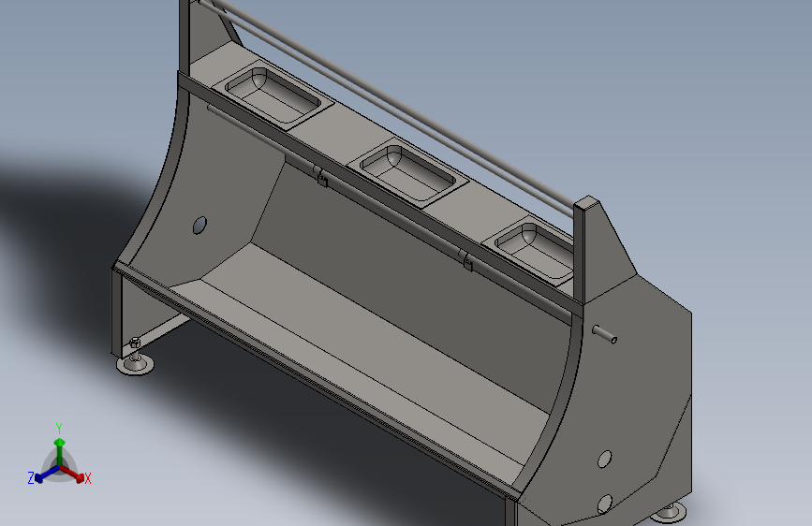Viewport: 812px width, 526px height.
Task: Select the right leveling foot pad
Action: point(669,513)
